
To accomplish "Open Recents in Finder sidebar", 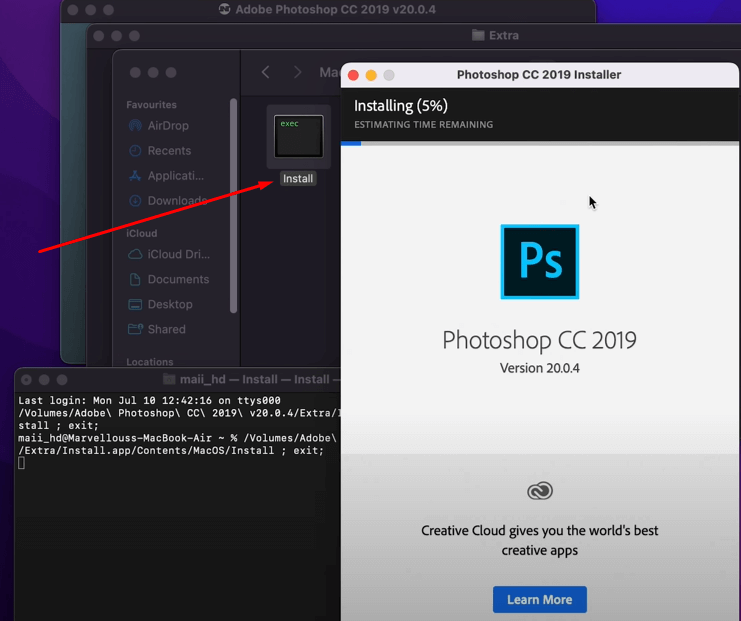I will pyautogui.click(x=160, y=151).
